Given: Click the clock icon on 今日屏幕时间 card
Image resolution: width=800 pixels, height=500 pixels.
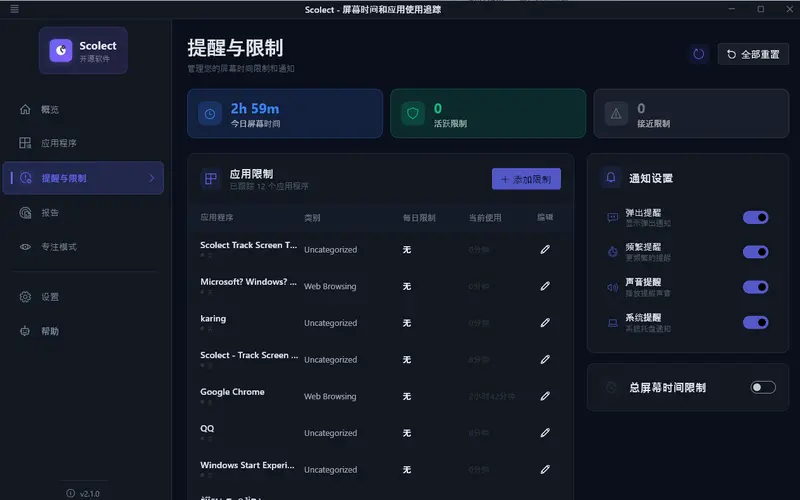Looking at the screenshot, I should pos(210,114).
